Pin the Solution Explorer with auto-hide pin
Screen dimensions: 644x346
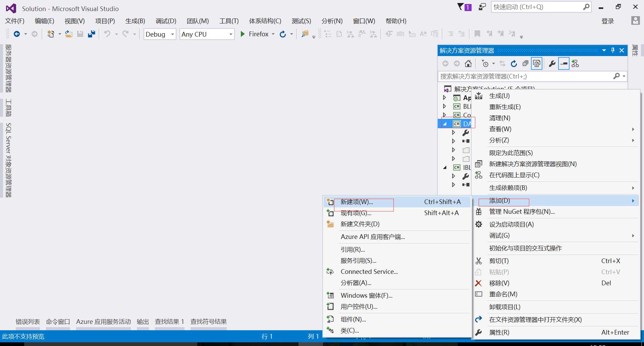[613, 50]
